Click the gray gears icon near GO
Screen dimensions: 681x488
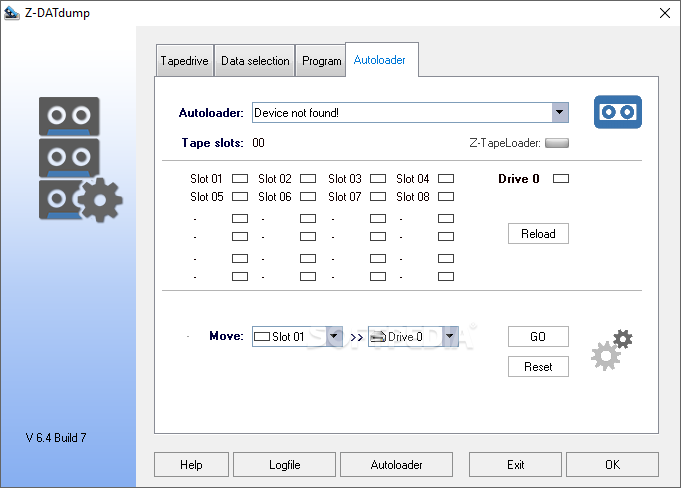tap(612, 350)
